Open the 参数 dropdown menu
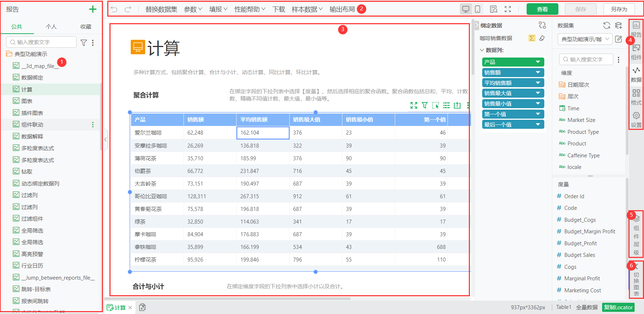This screenshot has width=644, height=314. (x=193, y=9)
